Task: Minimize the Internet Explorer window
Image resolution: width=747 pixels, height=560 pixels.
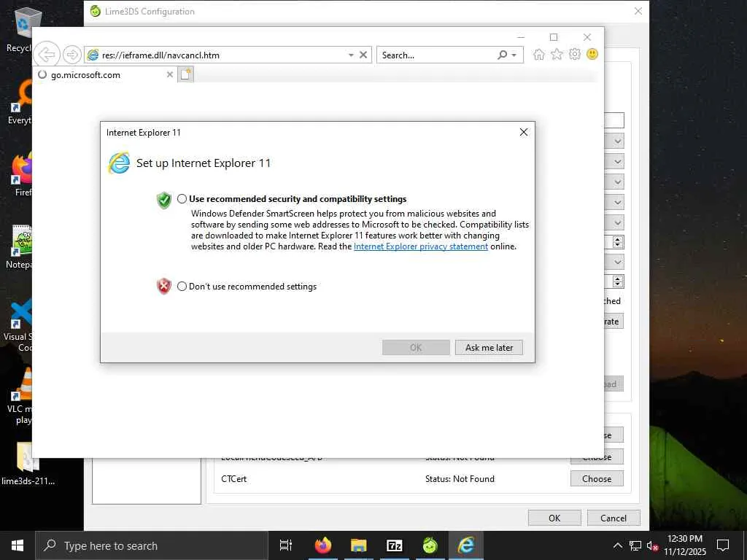Action: point(521,37)
